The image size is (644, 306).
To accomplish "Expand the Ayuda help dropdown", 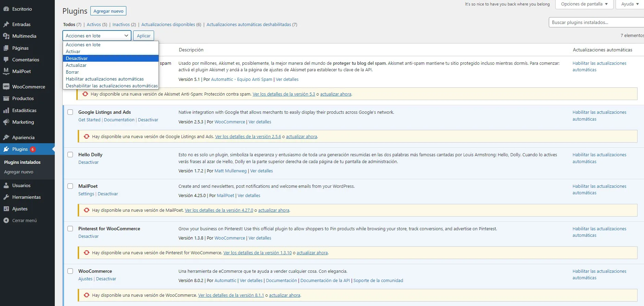I will click(x=630, y=4).
